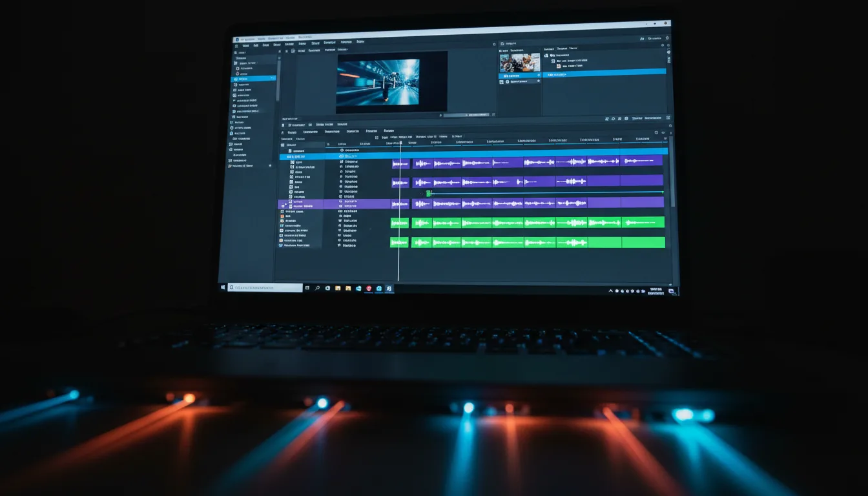Screen dimensions: 868x496
Task: Select the video thumbnail in the top-right bin
Action: point(520,61)
